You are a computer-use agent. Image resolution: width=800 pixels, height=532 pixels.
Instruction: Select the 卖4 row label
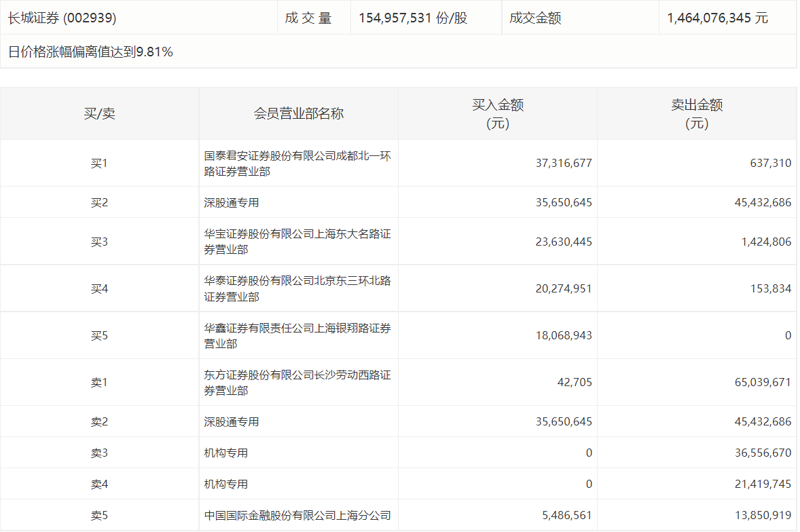99,484
